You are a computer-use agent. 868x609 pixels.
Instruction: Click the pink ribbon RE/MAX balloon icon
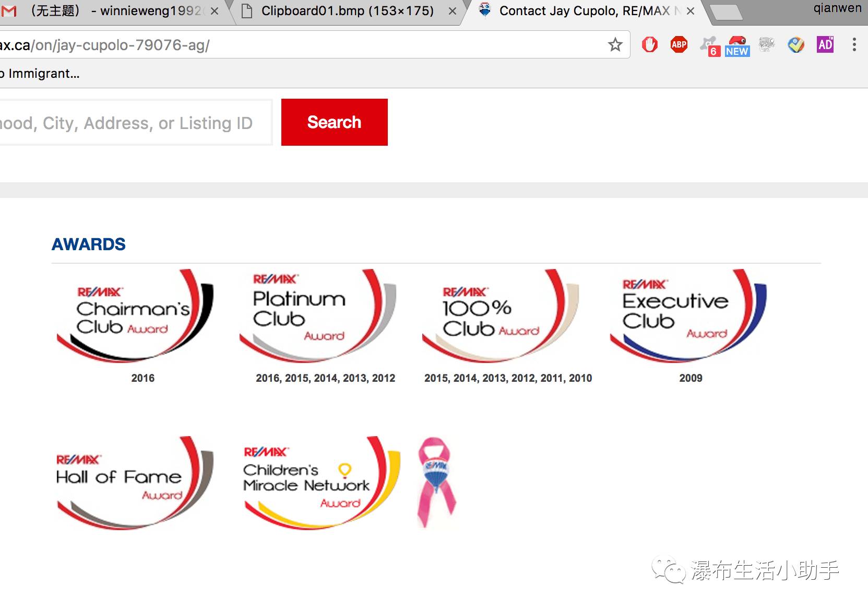(437, 482)
